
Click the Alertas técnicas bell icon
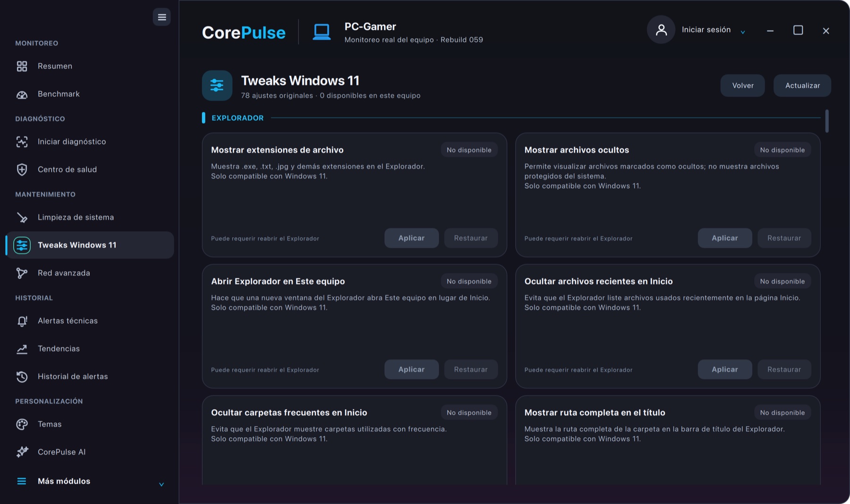(x=22, y=321)
